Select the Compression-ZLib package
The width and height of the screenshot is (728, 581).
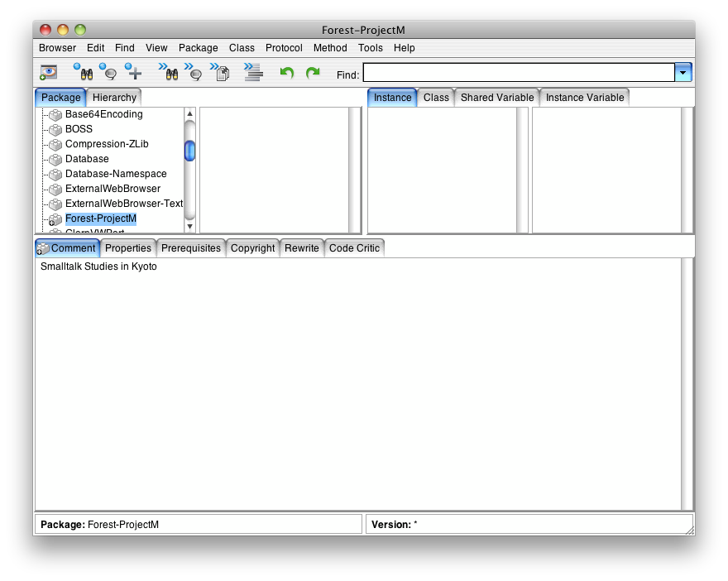[107, 144]
